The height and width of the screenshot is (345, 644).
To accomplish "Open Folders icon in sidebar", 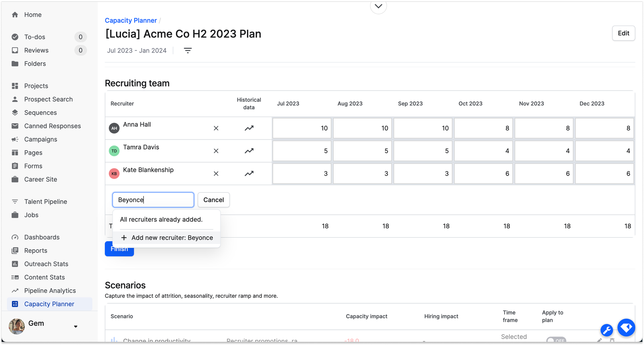I will [15, 64].
